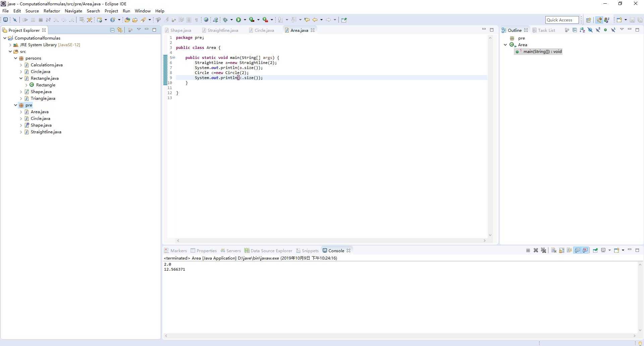This screenshot has height=346, width=644.
Task: Switch to the Markers tab
Action: (175, 251)
